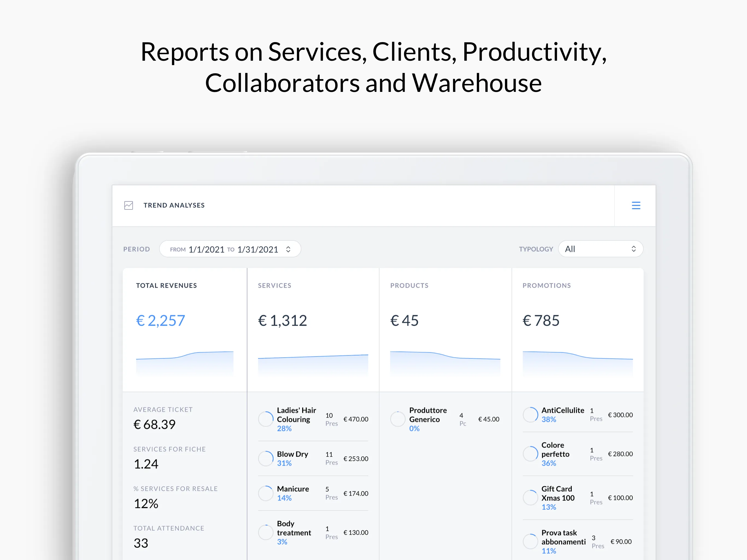Open the hamburger menu icon
The height and width of the screenshot is (560, 747).
(636, 205)
